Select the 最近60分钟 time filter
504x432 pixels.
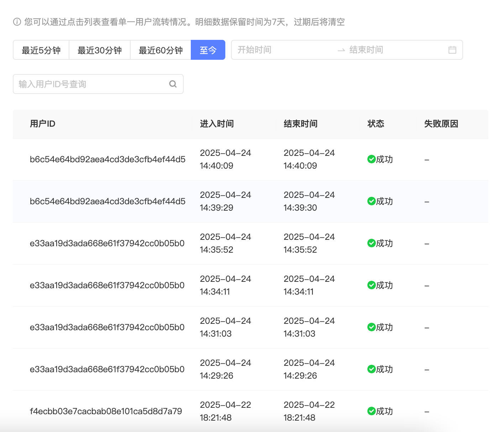pos(161,50)
